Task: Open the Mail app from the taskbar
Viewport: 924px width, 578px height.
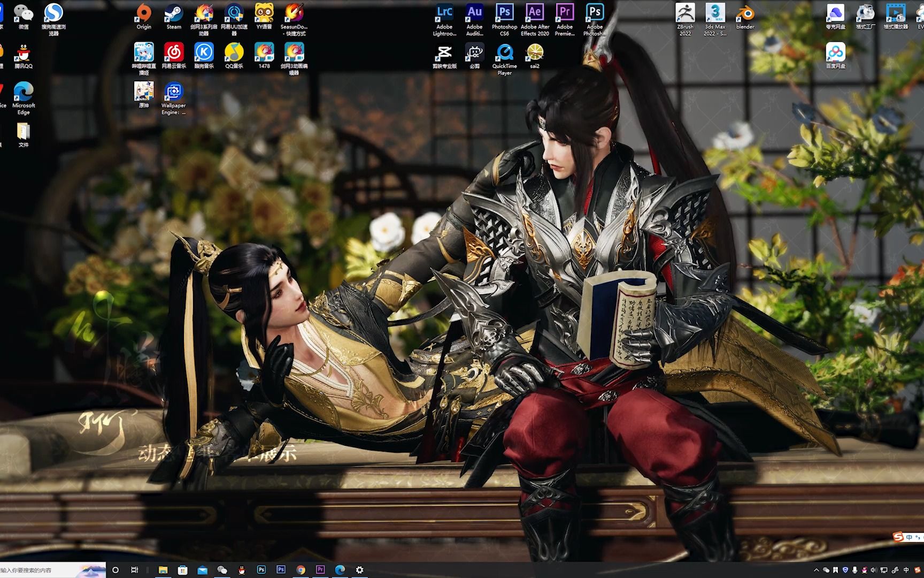Action: coord(202,570)
